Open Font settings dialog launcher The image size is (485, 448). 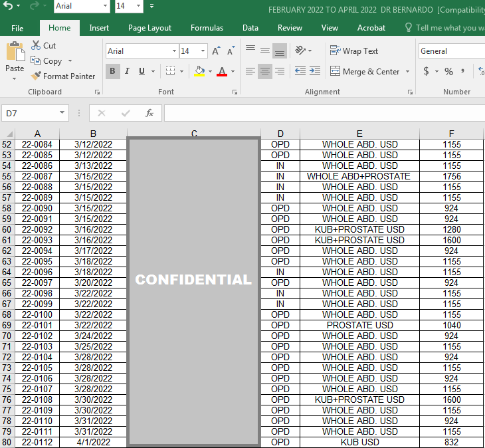[x=235, y=92]
